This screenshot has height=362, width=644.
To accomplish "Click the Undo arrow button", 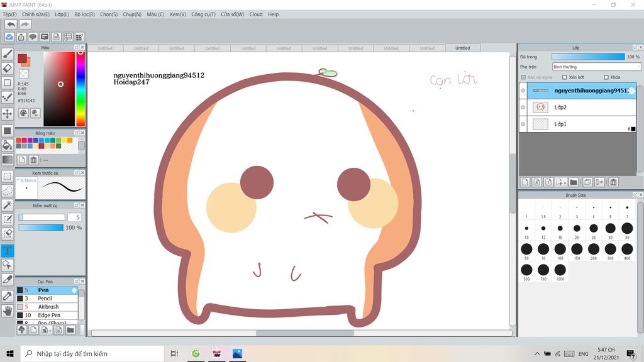I will [x=11, y=25].
